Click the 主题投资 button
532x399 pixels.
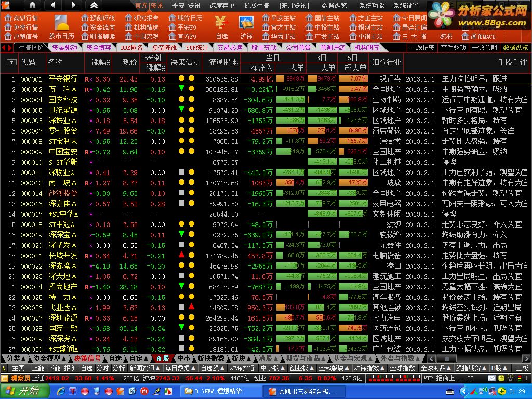tap(422, 48)
